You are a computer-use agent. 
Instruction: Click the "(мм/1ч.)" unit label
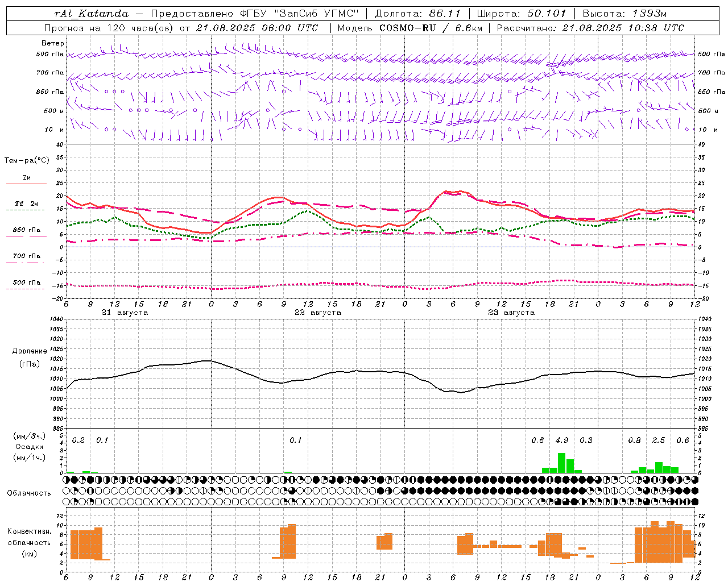pos(30,457)
